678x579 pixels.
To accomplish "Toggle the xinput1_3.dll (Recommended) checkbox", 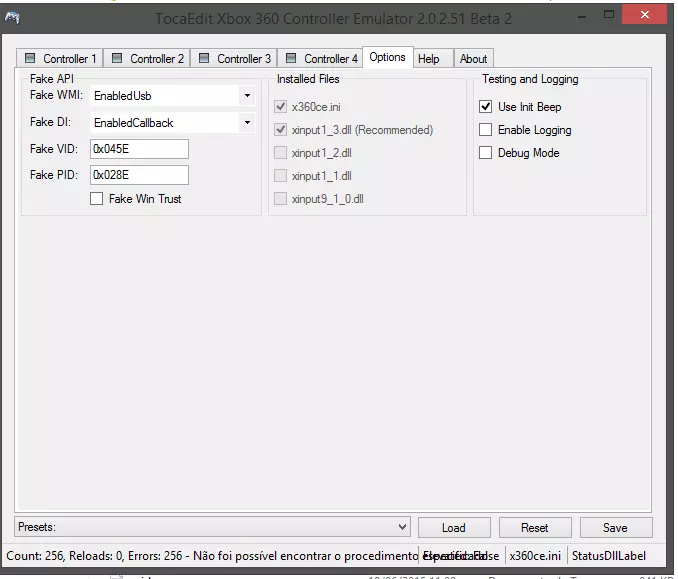I will click(x=281, y=129).
